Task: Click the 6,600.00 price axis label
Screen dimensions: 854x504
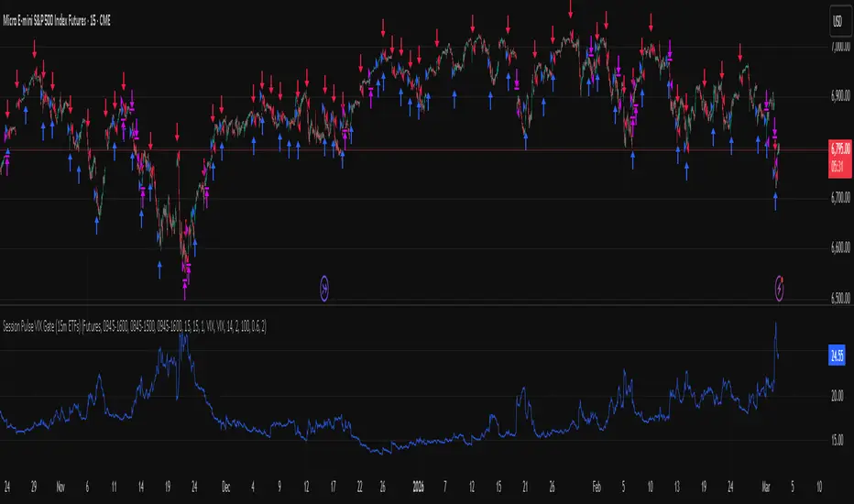Action: pyautogui.click(x=840, y=248)
